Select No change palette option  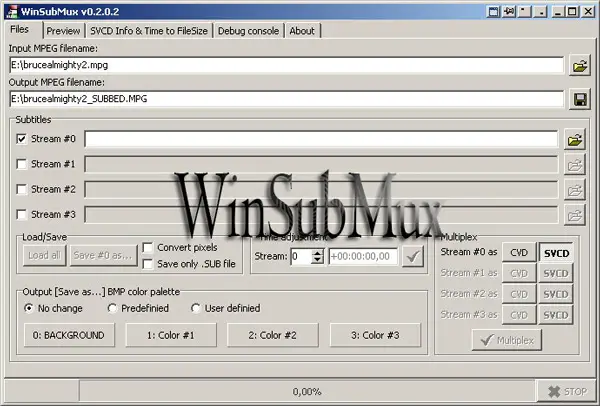[x=29, y=308]
